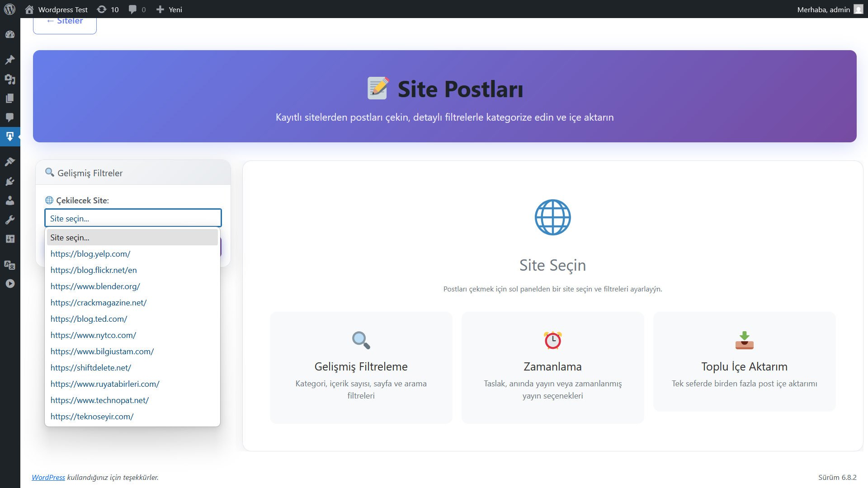Screen dimensions: 868x488
Task: Click the 'Kategori, içerik sayısı' description text
Action: click(361, 389)
